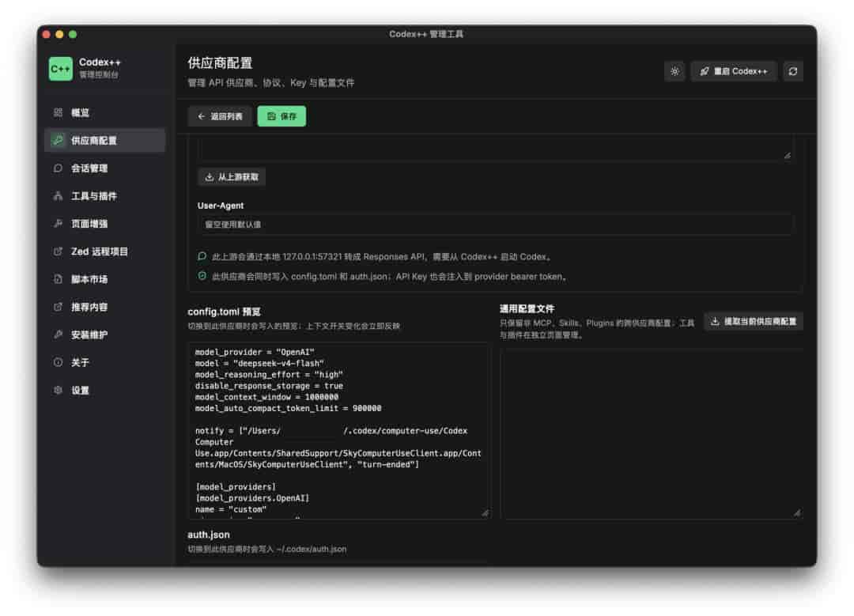This screenshot has width=854, height=616.
Task: Go to 安装维护 page
Action: [104, 335]
